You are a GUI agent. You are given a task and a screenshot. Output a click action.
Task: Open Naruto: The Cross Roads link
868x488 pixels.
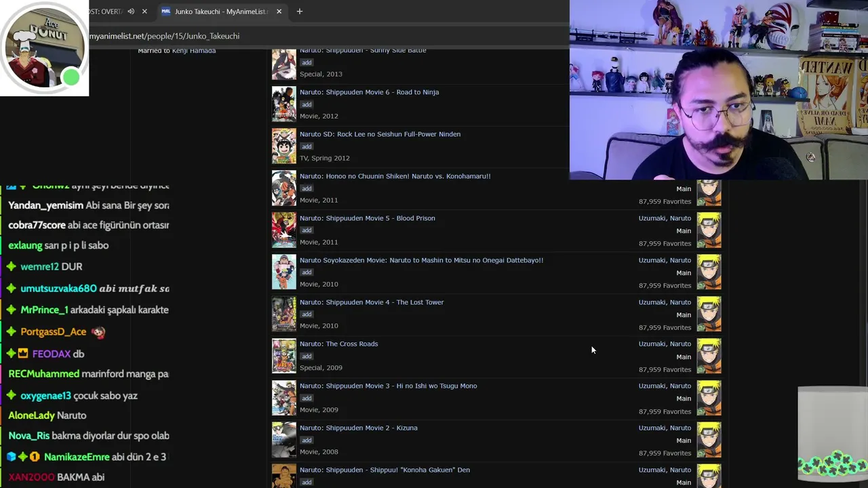pos(338,344)
